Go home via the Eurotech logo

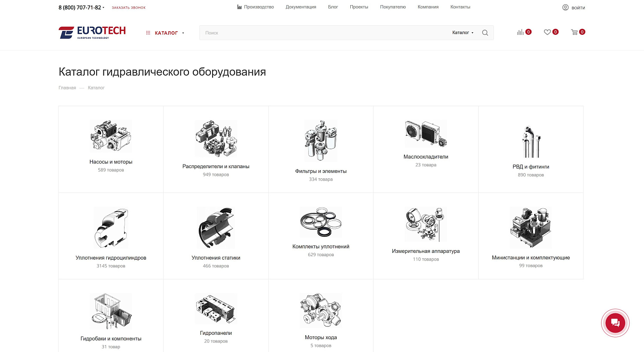pyautogui.click(x=92, y=33)
